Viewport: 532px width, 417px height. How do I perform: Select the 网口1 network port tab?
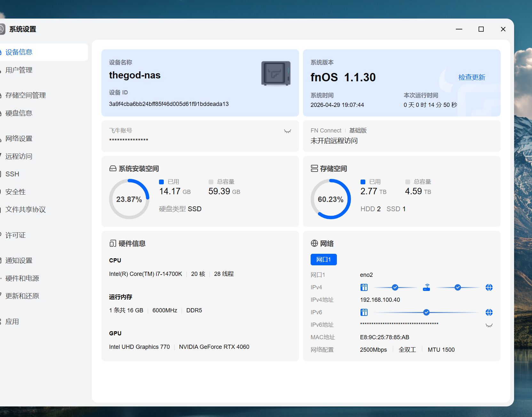323,260
